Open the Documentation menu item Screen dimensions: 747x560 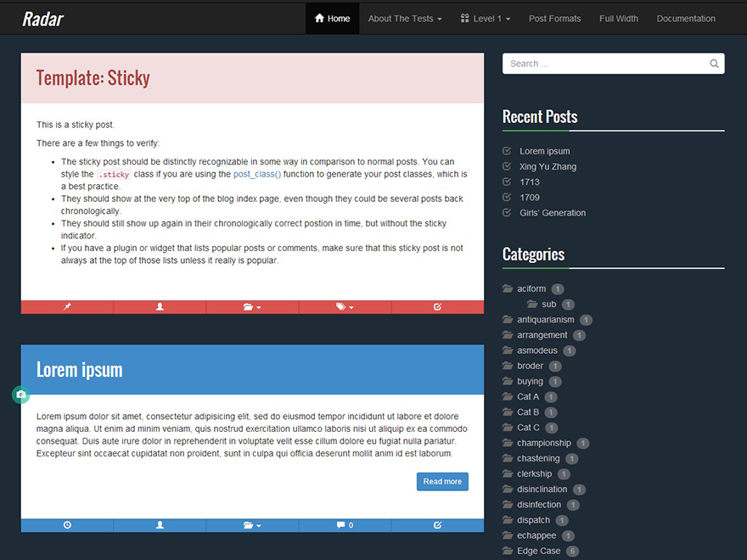[x=685, y=19]
